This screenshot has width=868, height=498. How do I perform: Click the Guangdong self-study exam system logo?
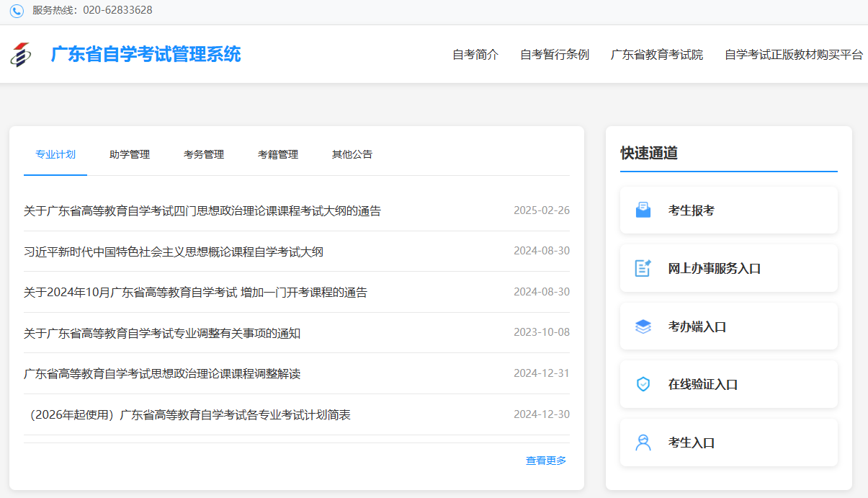pyautogui.click(x=21, y=55)
